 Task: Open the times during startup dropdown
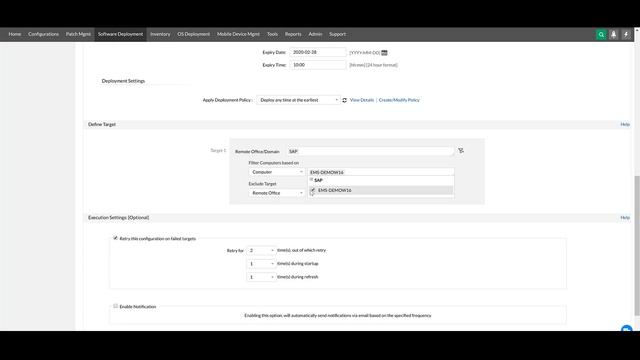tap(261, 264)
